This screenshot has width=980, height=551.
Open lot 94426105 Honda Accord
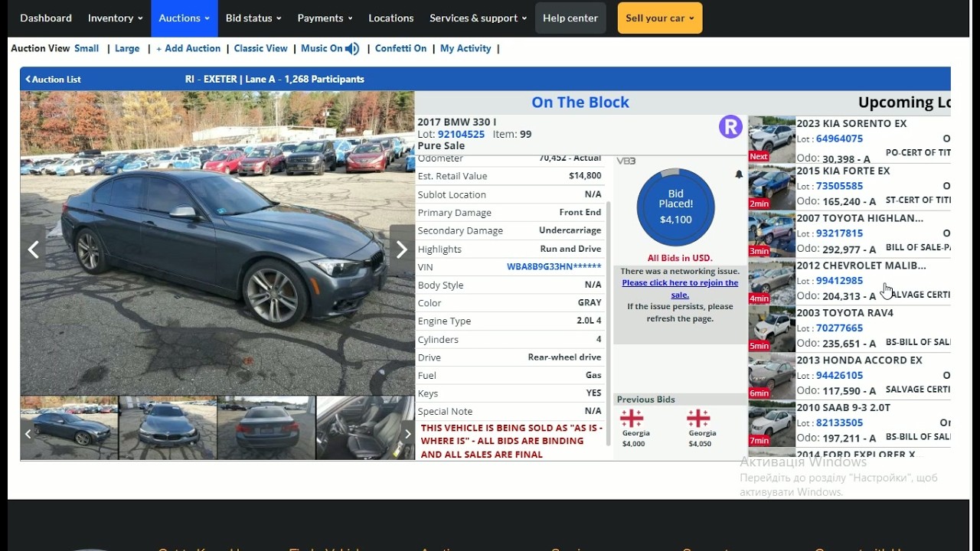tap(839, 376)
